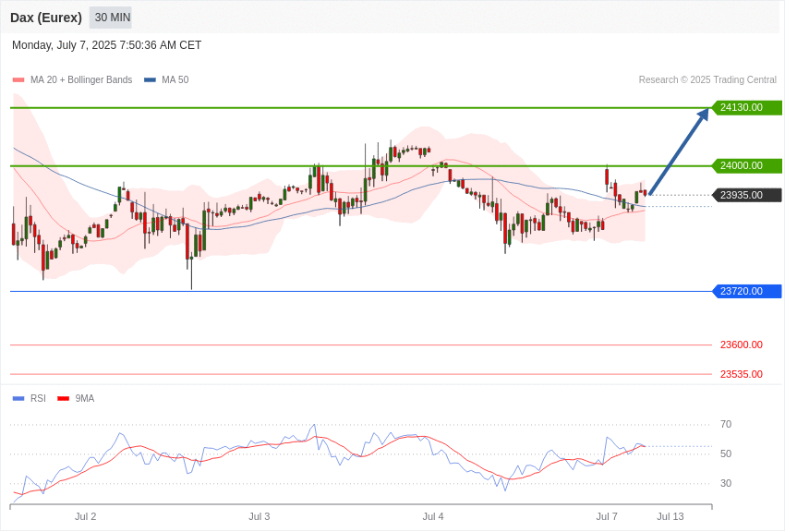Click the Jul 4 date axis label
The width and height of the screenshot is (785, 532).
433,516
